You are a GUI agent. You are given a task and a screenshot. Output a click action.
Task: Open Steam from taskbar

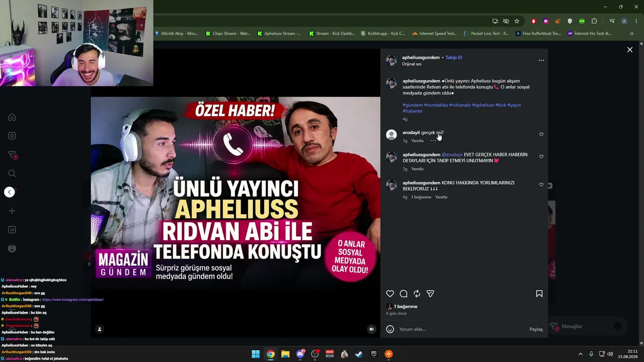(359, 354)
